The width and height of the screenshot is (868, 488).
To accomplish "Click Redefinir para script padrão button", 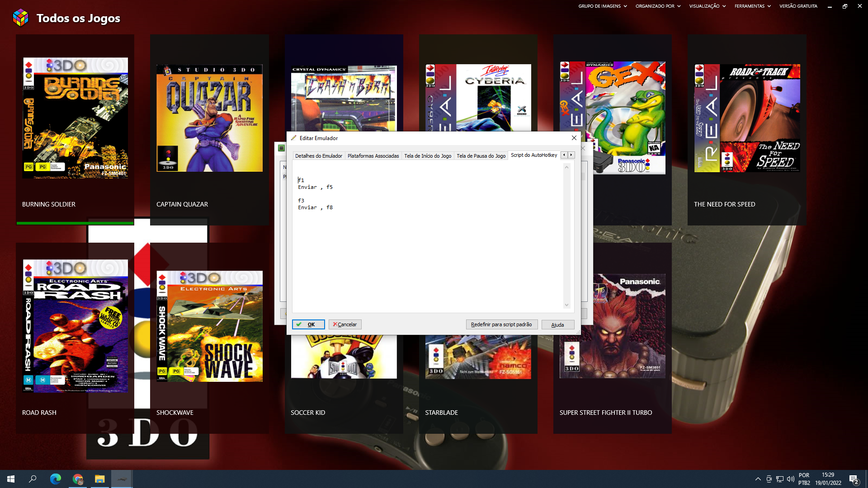I will 501,324.
